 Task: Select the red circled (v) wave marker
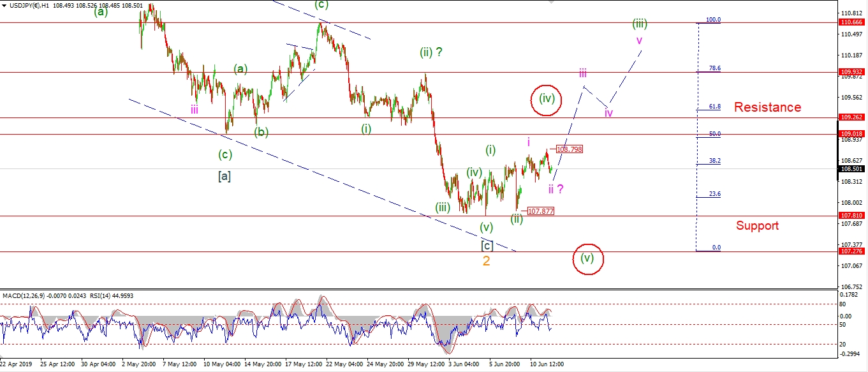point(587,258)
